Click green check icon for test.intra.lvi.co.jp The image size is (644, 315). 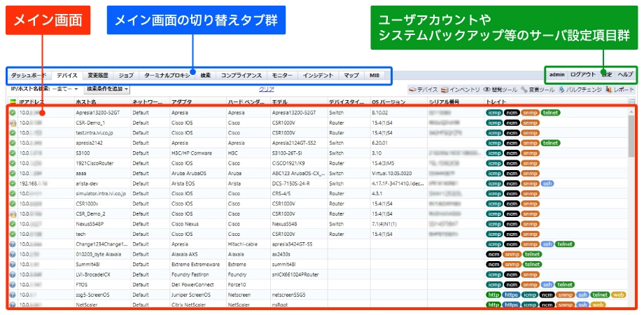13,133
